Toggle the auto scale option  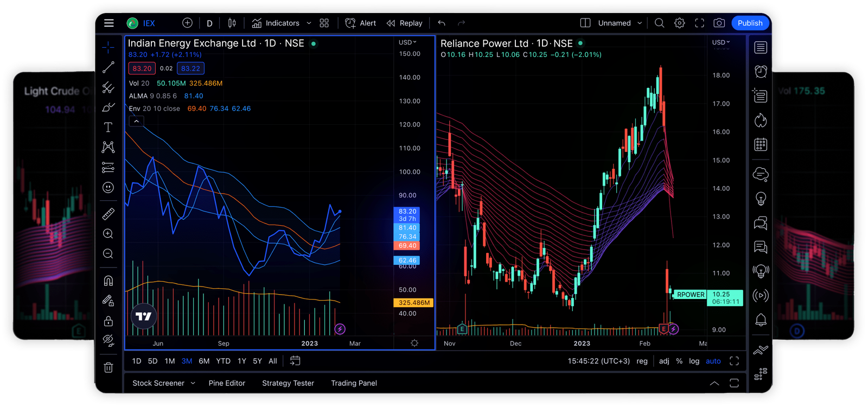tap(713, 361)
